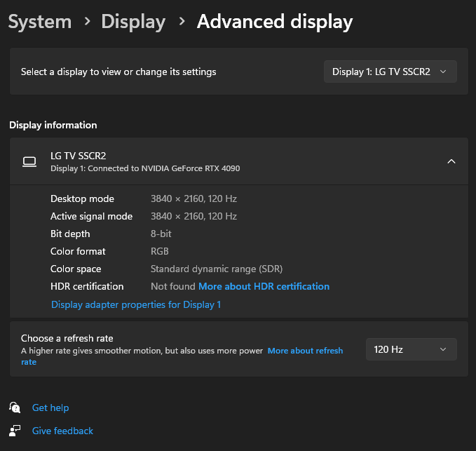Click the Display information section heading
The width and height of the screenshot is (476, 451).
pos(53,125)
